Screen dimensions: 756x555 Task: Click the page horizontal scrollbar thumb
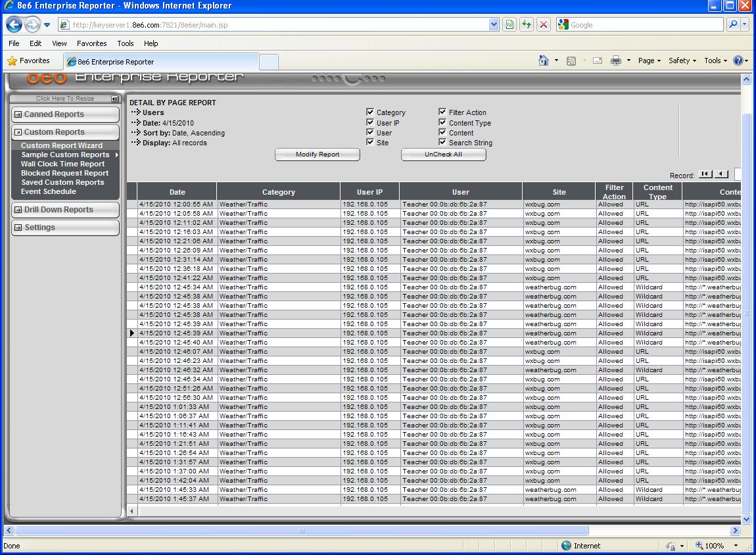[301, 531]
